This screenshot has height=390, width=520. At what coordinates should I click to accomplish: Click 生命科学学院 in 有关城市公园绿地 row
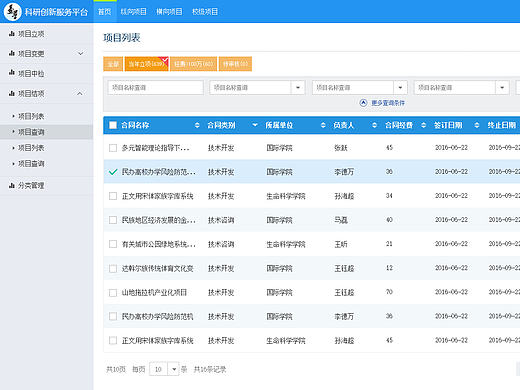pyautogui.click(x=286, y=244)
